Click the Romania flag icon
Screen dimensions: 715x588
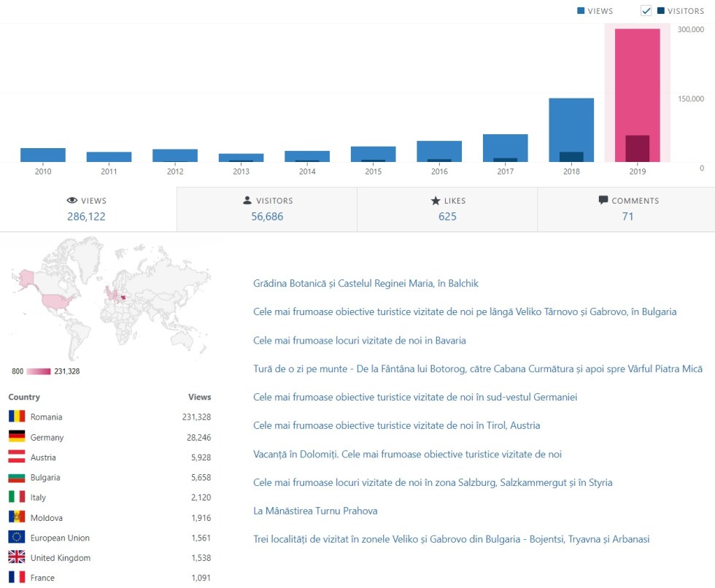pos(17,417)
